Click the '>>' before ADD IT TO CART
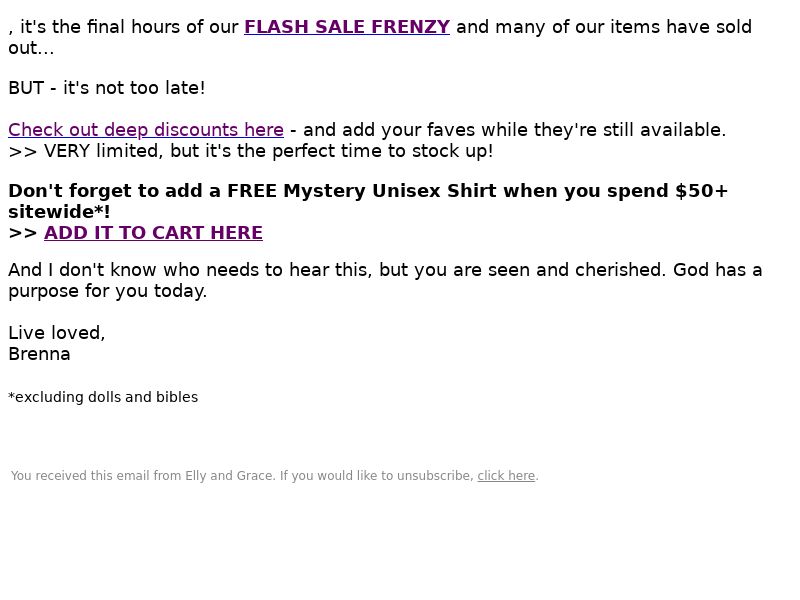The width and height of the screenshot is (800, 600). click(x=23, y=233)
